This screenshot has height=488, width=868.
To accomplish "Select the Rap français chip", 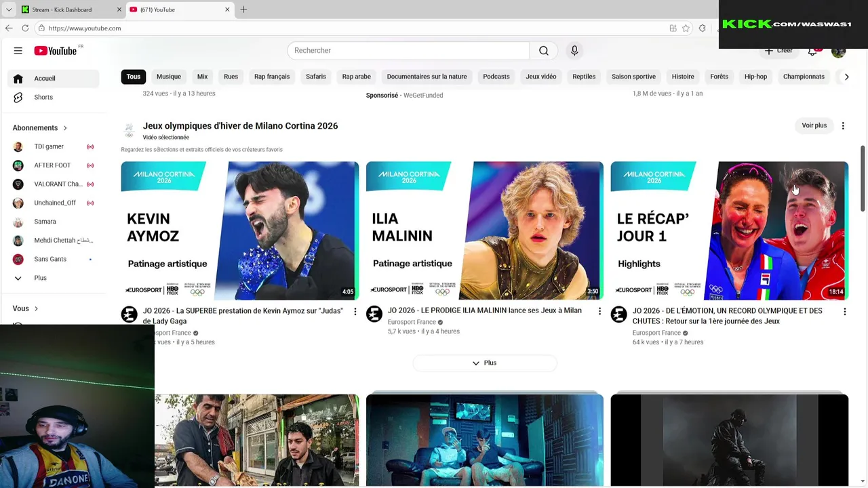I will [272, 77].
